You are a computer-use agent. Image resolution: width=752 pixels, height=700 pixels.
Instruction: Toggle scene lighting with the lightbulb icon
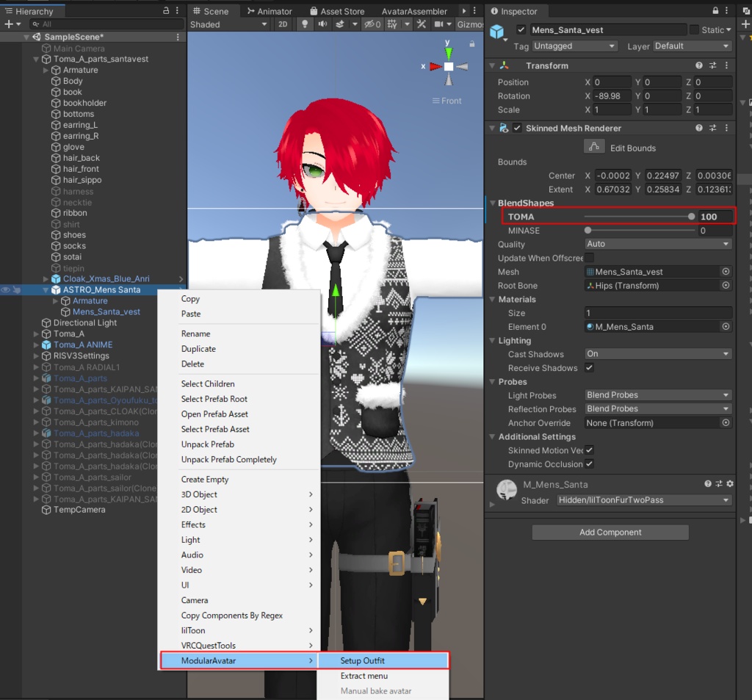click(305, 24)
